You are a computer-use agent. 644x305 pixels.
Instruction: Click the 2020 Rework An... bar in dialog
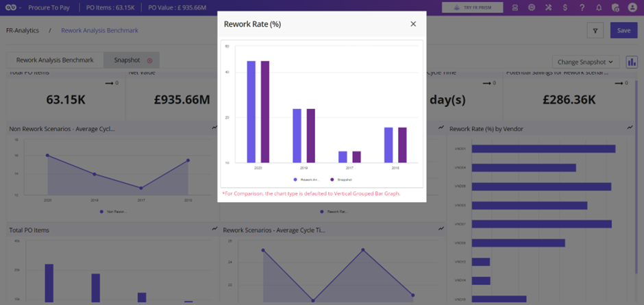pyautogui.click(x=251, y=112)
